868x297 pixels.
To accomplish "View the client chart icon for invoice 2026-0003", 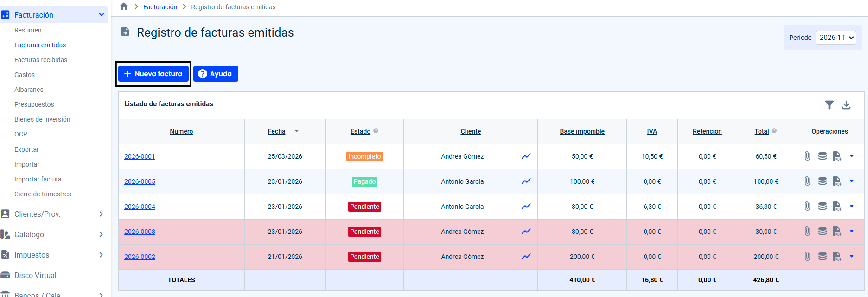I will (526, 232).
